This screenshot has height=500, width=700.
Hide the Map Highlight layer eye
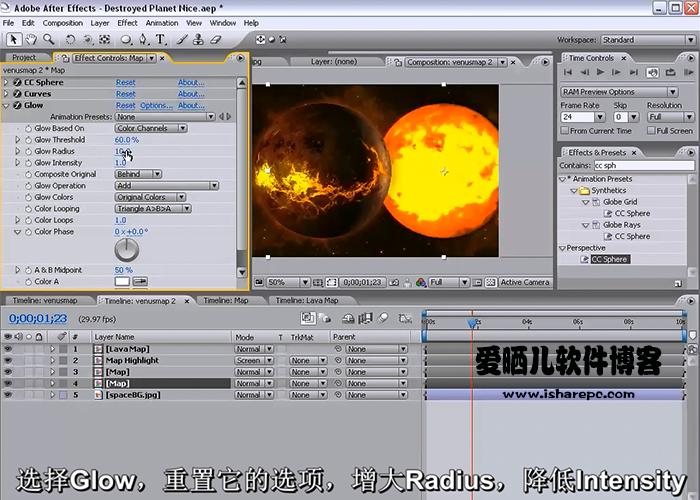(8, 360)
